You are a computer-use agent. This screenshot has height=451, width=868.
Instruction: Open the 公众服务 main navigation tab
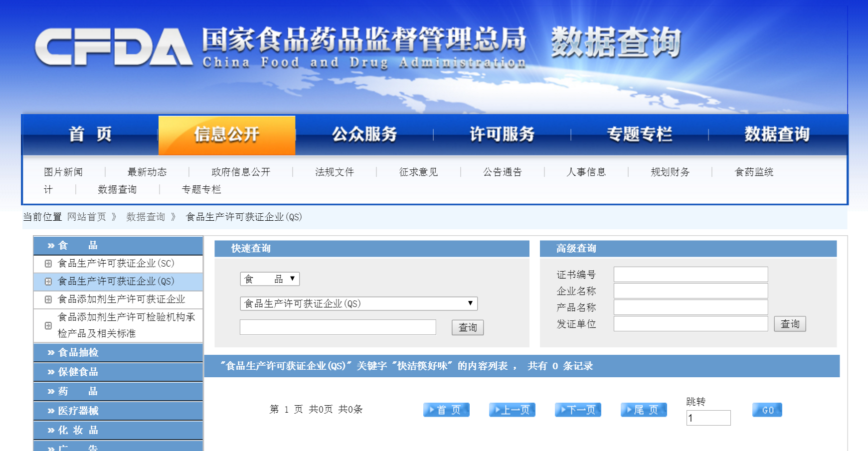click(364, 135)
